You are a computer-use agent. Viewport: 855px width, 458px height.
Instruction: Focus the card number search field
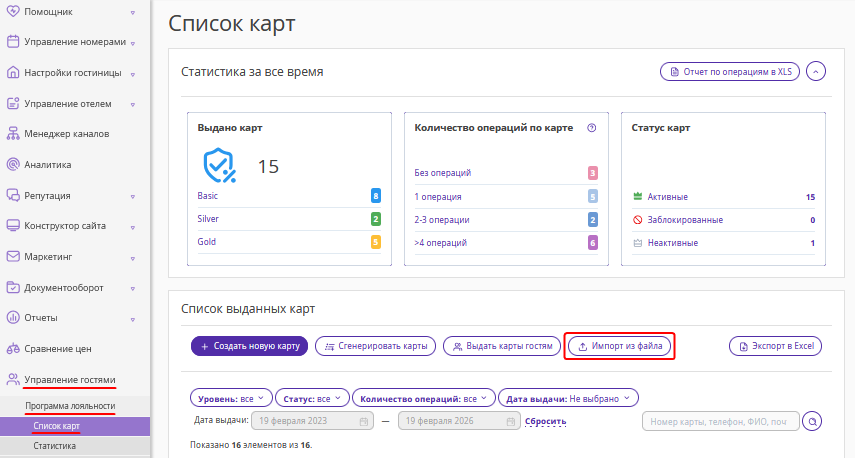point(720,422)
